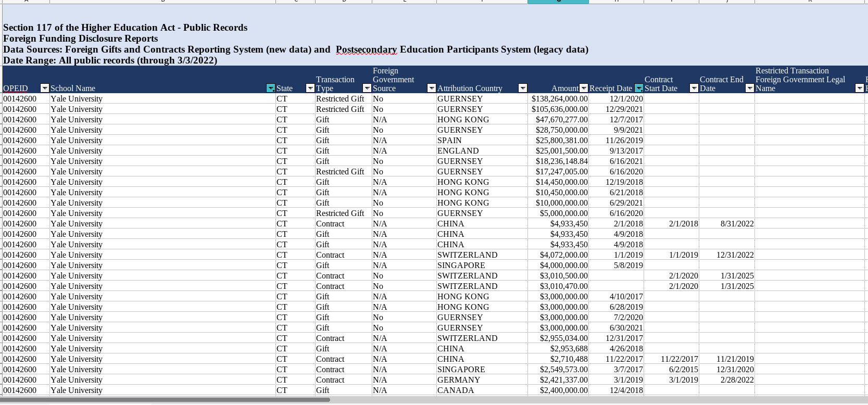Select the Attribution Country header label
Viewport: 868px width, 405px height.
pos(470,88)
